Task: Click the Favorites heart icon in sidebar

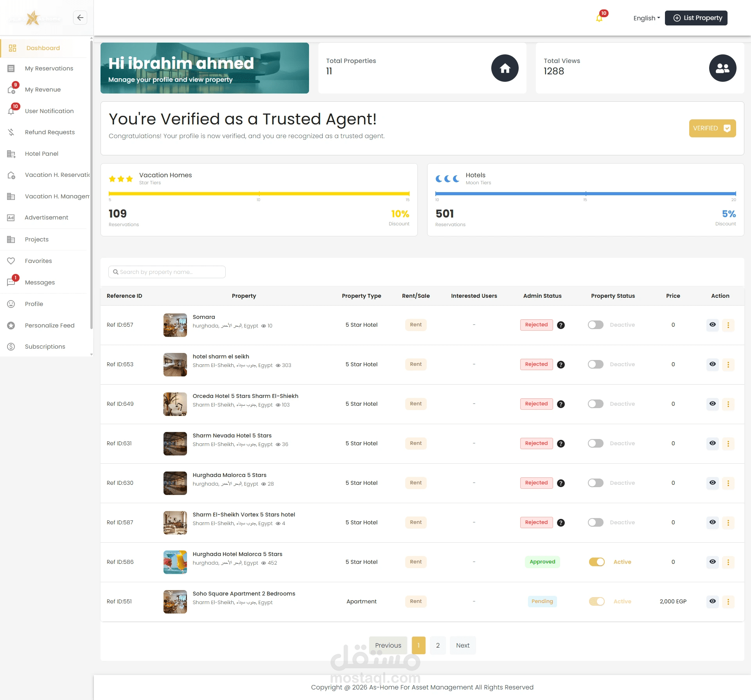Action: 11,261
